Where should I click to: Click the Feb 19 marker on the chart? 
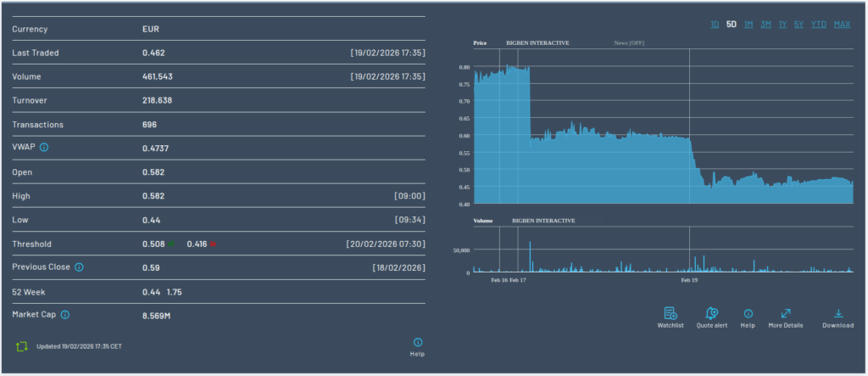point(689,279)
